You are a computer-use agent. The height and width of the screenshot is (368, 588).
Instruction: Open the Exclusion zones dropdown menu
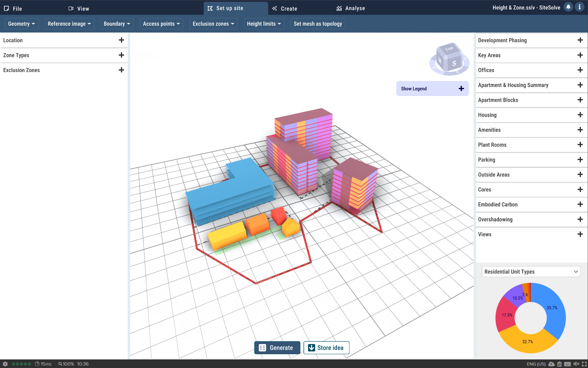pos(213,24)
